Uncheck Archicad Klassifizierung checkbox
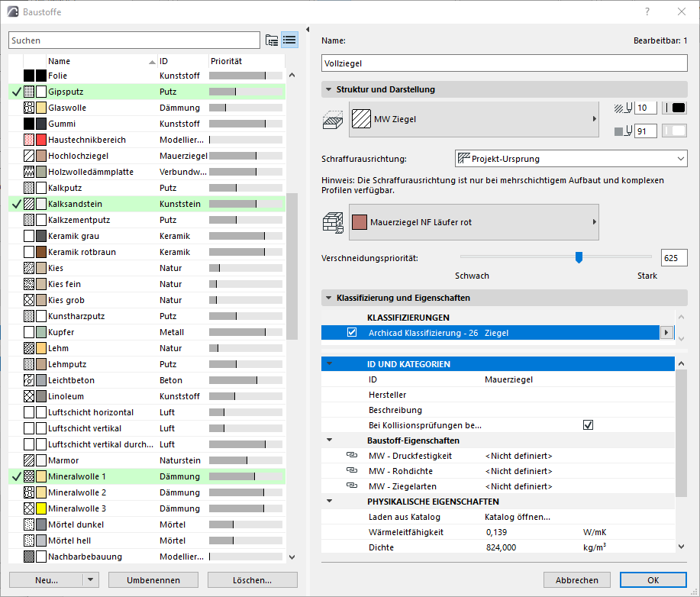Viewport: 700px width, 597px height. tap(352, 333)
